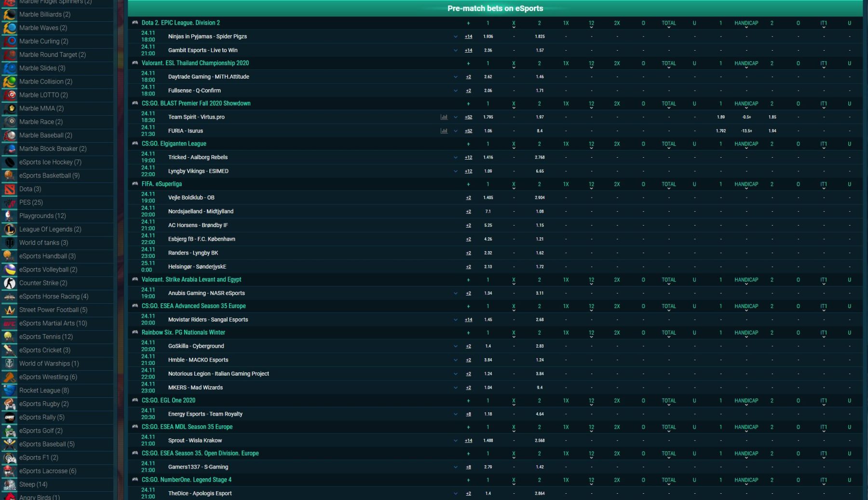Image resolution: width=868 pixels, height=500 pixels.
Task: Open the Playgrounds sidebar icon
Action: pyautogui.click(x=10, y=216)
